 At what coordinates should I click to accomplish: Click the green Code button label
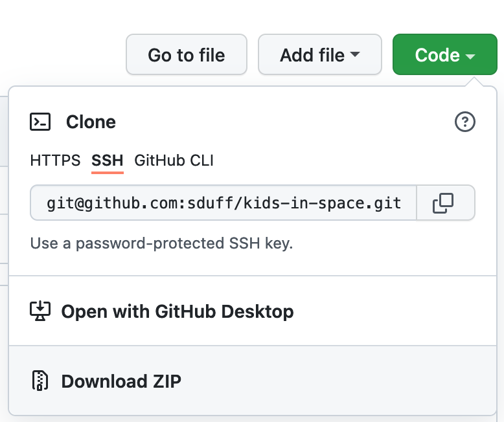(437, 55)
